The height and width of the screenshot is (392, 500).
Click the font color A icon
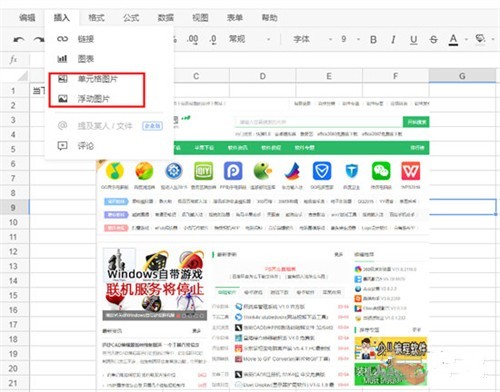point(453,40)
